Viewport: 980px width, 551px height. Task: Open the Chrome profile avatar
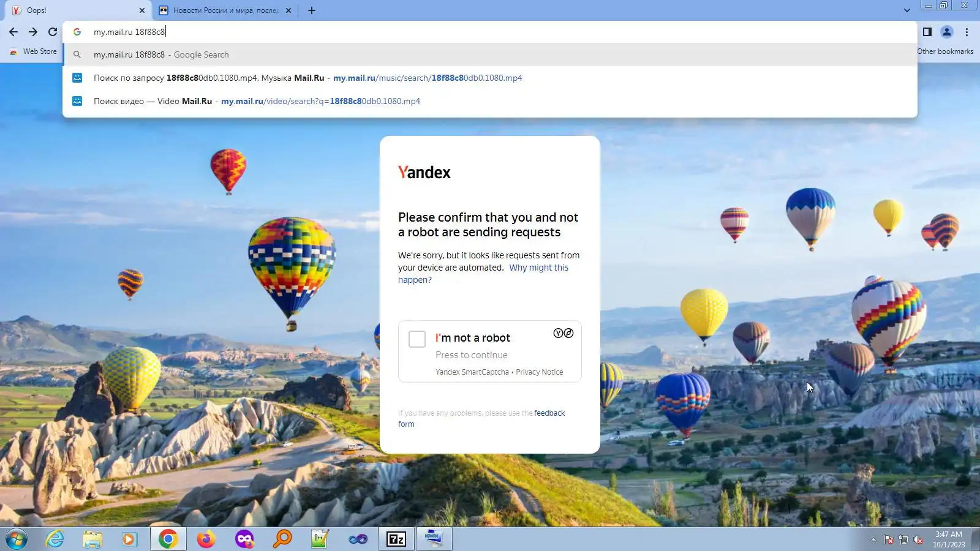tap(947, 32)
